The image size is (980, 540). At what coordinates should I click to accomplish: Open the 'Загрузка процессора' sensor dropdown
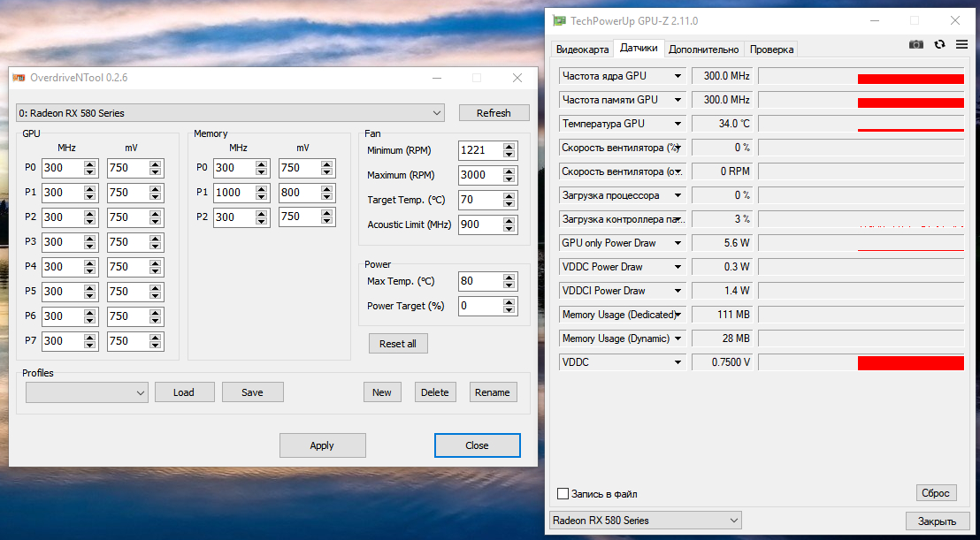[678, 195]
